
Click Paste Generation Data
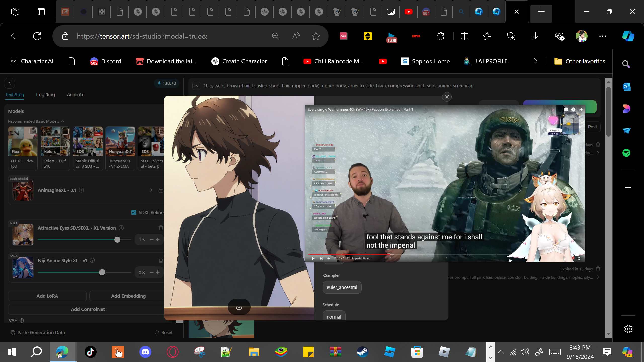(38, 332)
